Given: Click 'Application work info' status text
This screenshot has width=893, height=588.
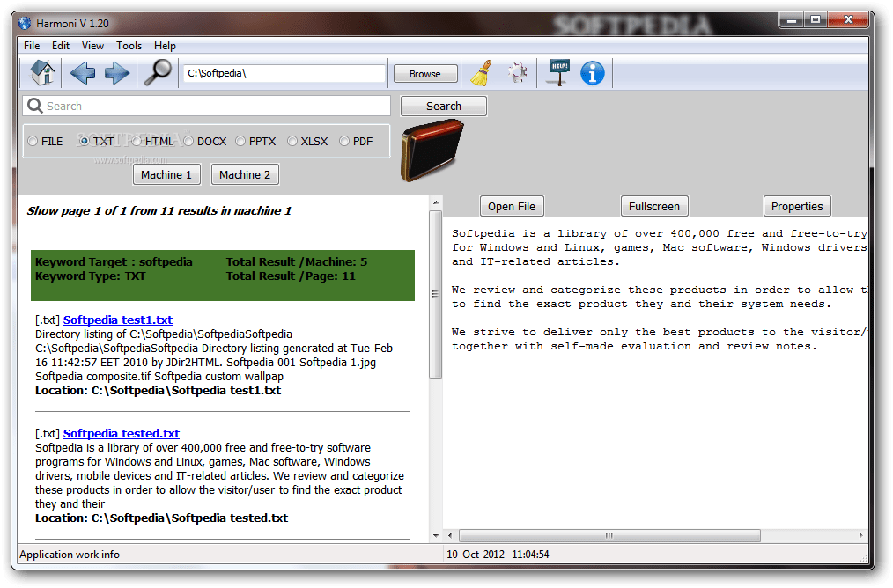Looking at the screenshot, I should coord(70,555).
